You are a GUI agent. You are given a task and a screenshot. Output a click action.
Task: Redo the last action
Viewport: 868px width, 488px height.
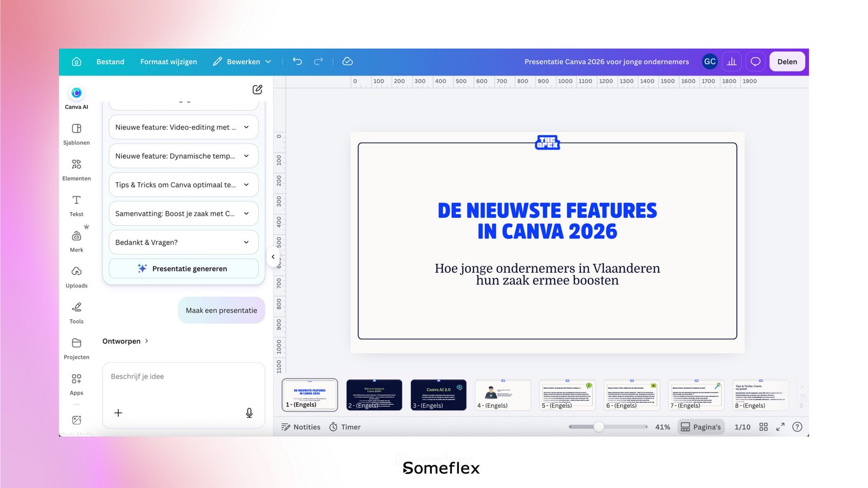click(x=318, y=61)
